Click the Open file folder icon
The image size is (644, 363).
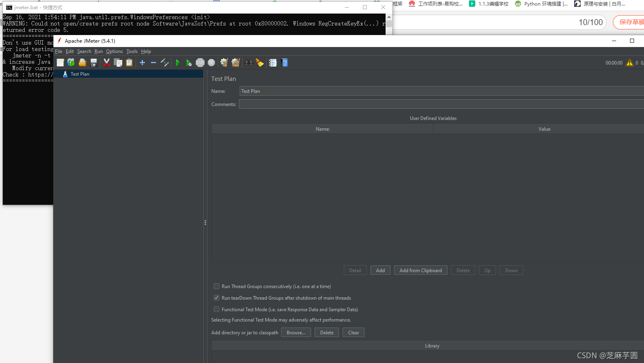(83, 63)
